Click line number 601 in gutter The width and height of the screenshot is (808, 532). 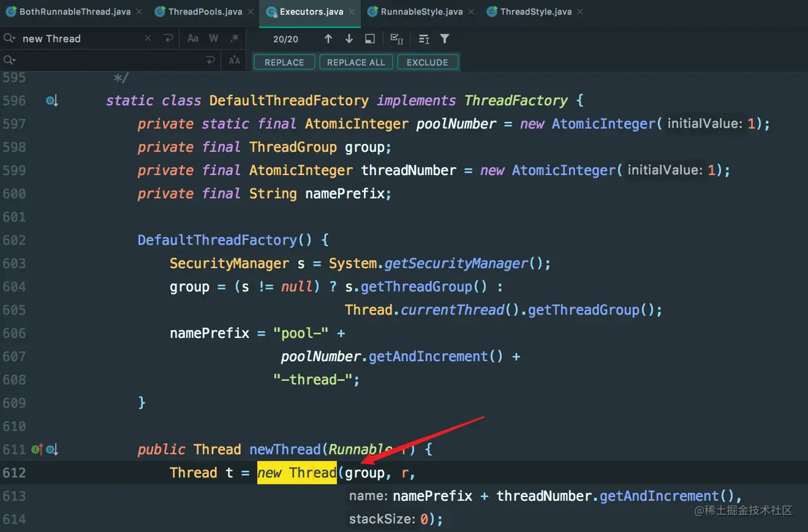tap(14, 217)
